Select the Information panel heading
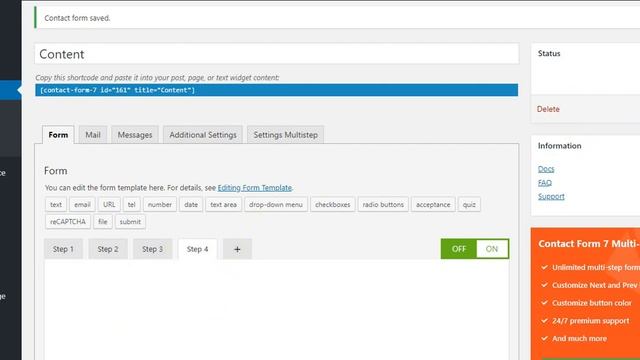This screenshot has height=360, width=640. (559, 146)
